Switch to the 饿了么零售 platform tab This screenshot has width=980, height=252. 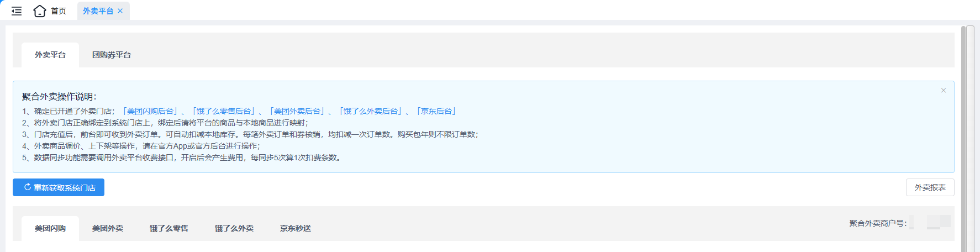pos(169,228)
